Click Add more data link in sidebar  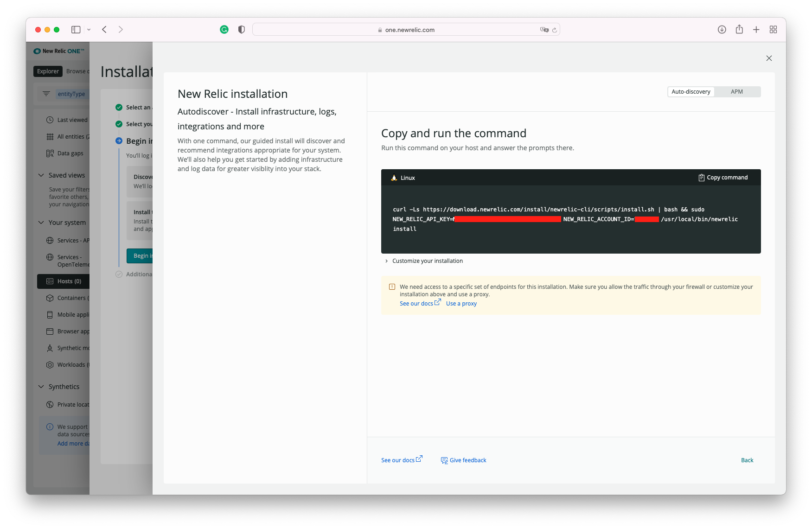pyautogui.click(x=73, y=444)
